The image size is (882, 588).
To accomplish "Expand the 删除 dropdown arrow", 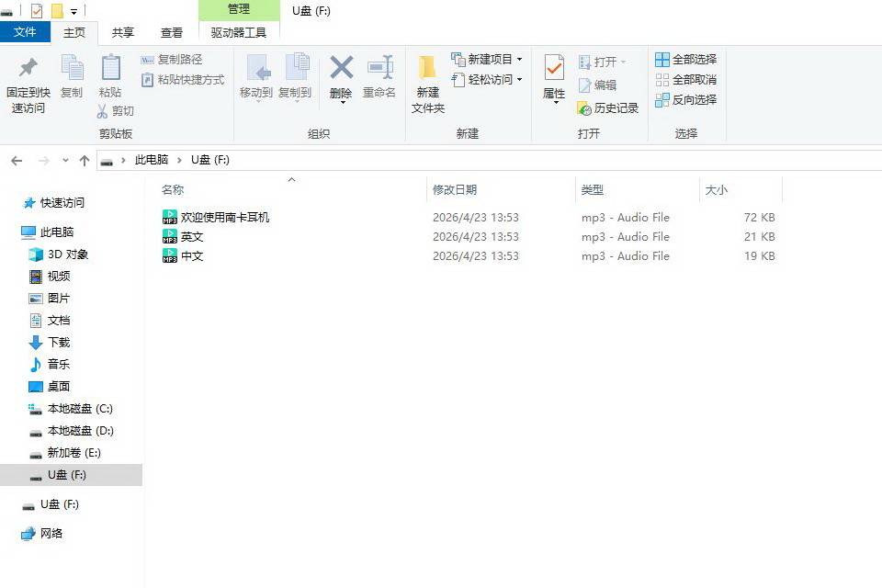I will coord(342,102).
